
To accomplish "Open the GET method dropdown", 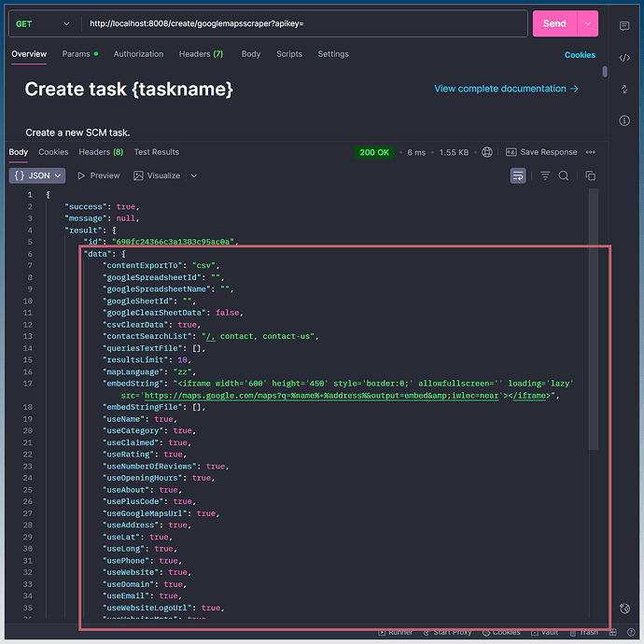I will coord(43,23).
